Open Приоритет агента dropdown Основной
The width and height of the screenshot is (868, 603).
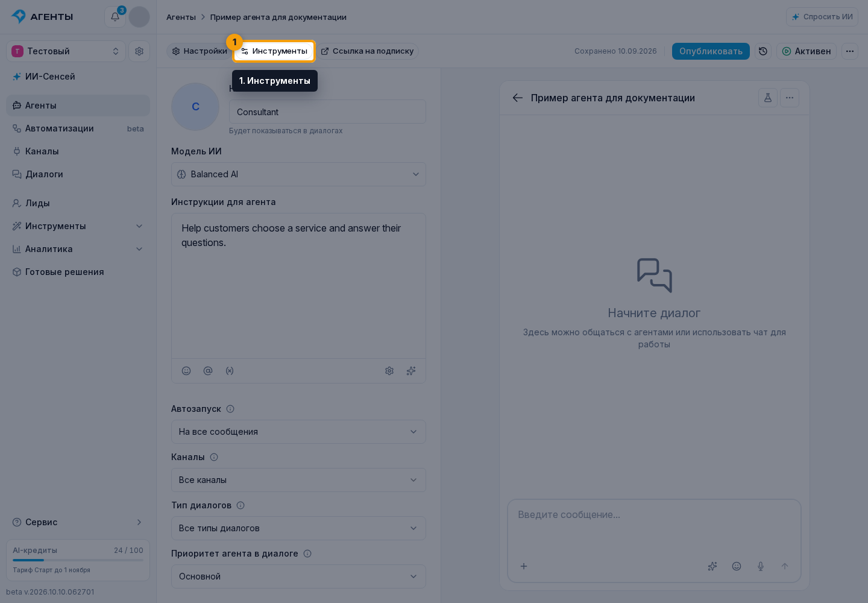click(x=298, y=576)
